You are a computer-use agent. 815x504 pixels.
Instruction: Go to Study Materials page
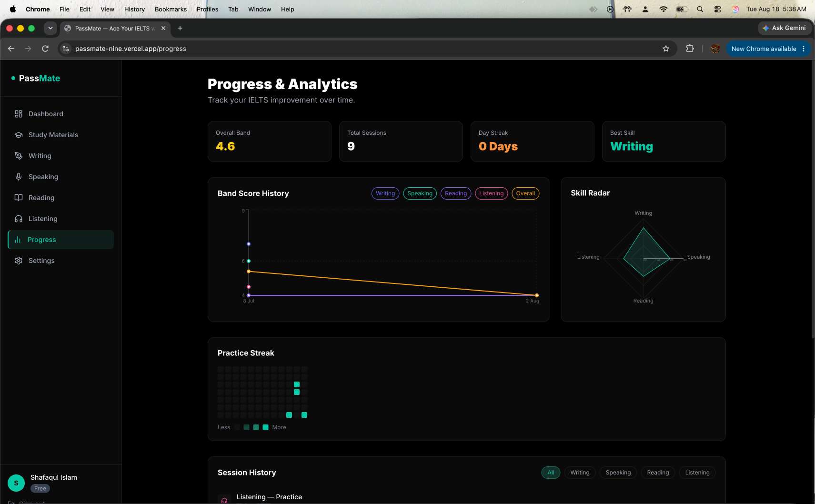pyautogui.click(x=61, y=135)
